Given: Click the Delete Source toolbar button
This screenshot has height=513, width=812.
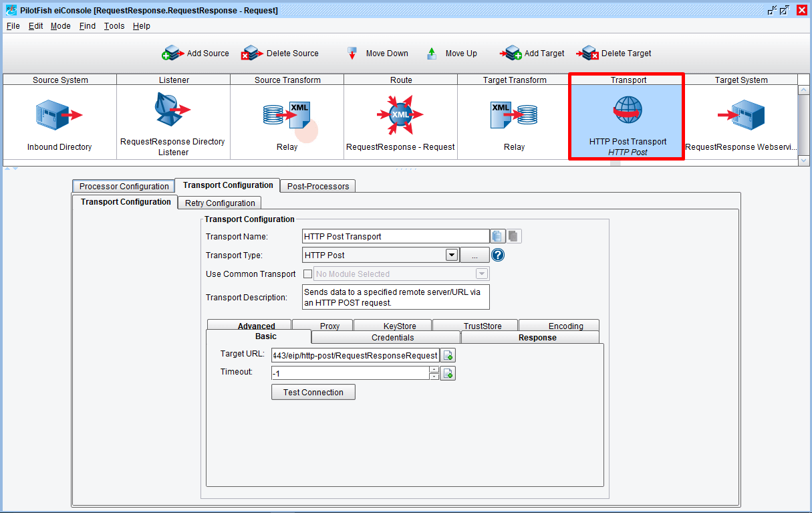Looking at the screenshot, I should click(x=280, y=54).
